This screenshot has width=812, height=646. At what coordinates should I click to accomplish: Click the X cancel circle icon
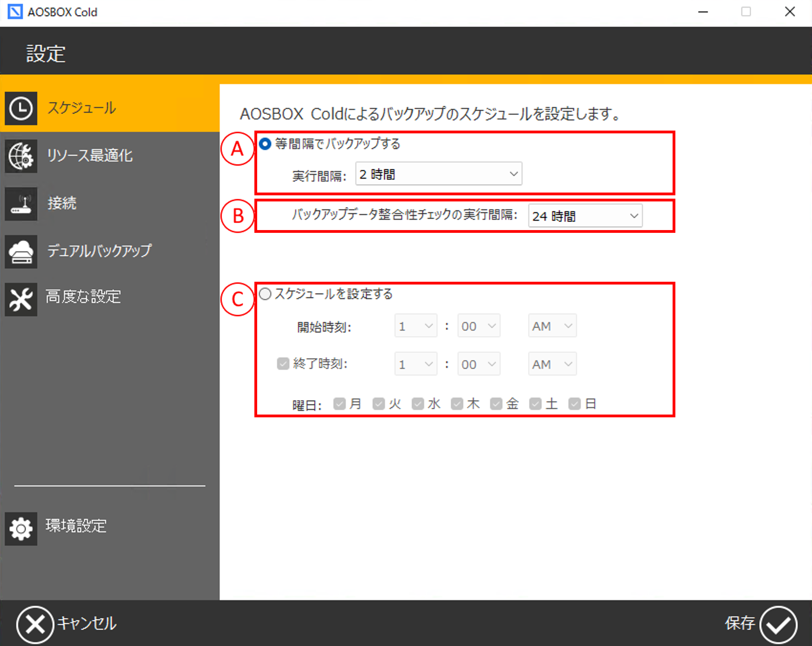pyautogui.click(x=35, y=625)
